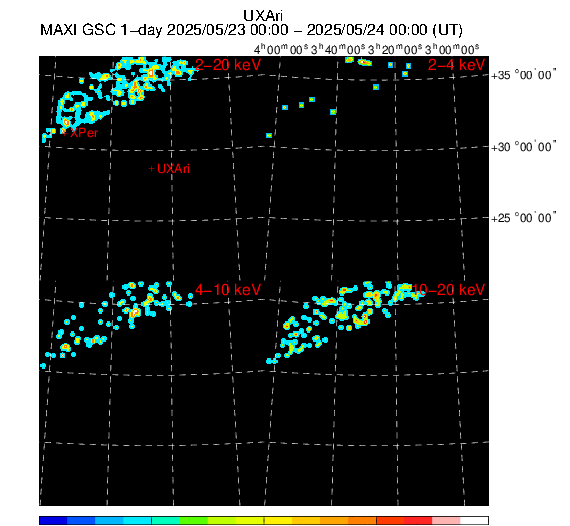This screenshot has height=526, width=570.
Task: Pick the yellow segment of the colorbar
Action: tap(278, 520)
